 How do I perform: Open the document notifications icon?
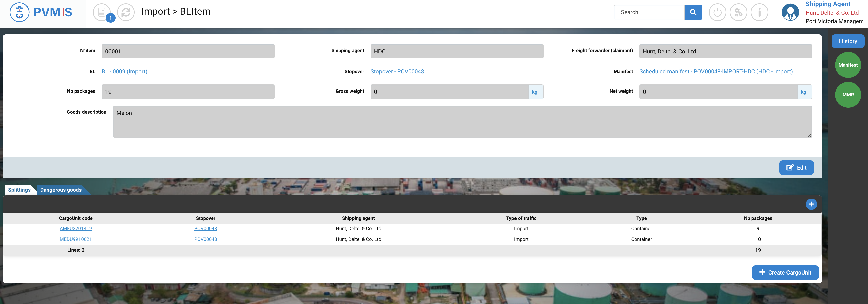tap(102, 12)
